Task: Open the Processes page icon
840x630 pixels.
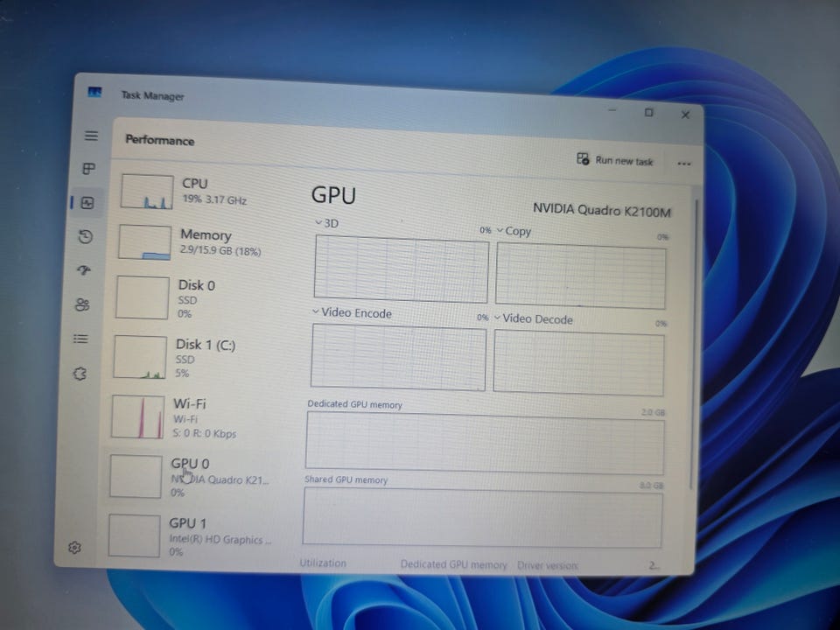Action: click(89, 169)
